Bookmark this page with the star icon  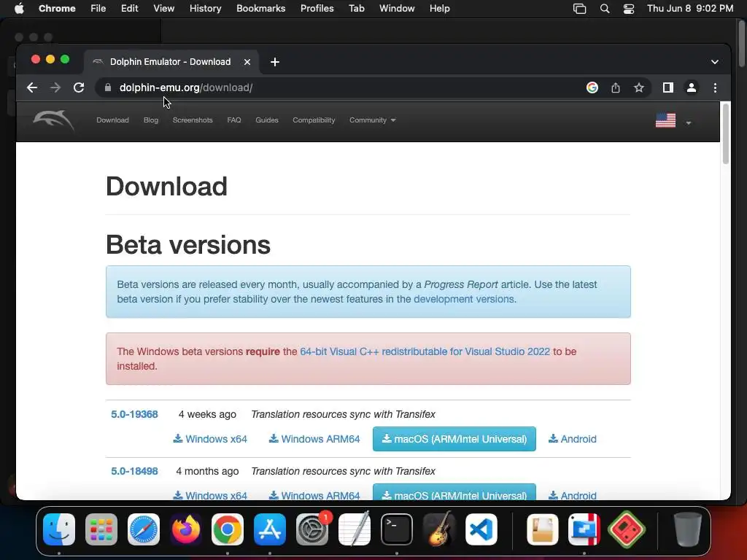pos(639,87)
